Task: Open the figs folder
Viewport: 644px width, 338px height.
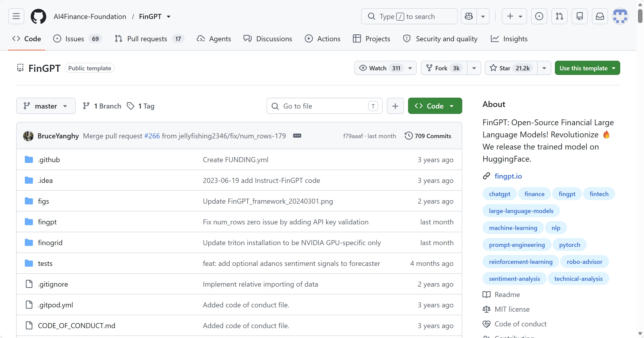Action: 44,201
